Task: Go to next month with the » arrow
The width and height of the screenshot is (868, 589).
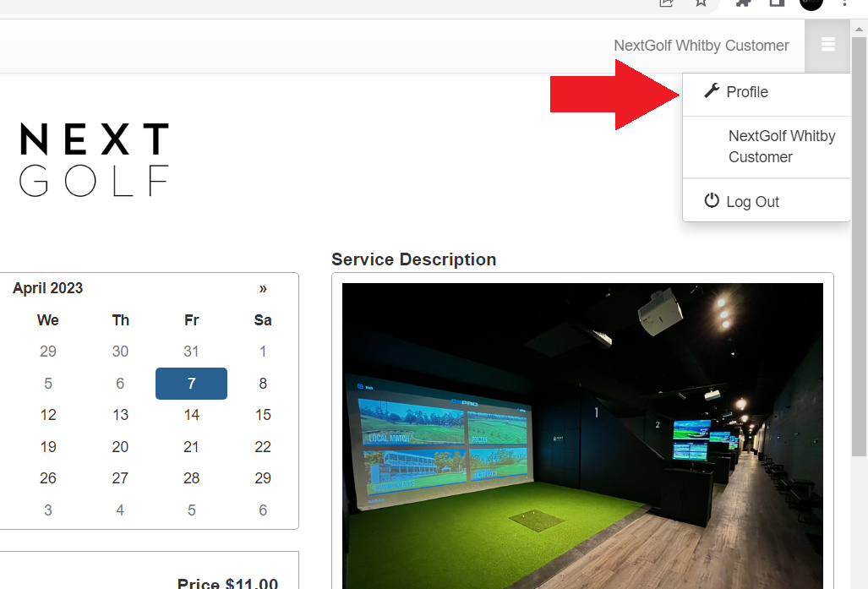Action: coord(263,288)
